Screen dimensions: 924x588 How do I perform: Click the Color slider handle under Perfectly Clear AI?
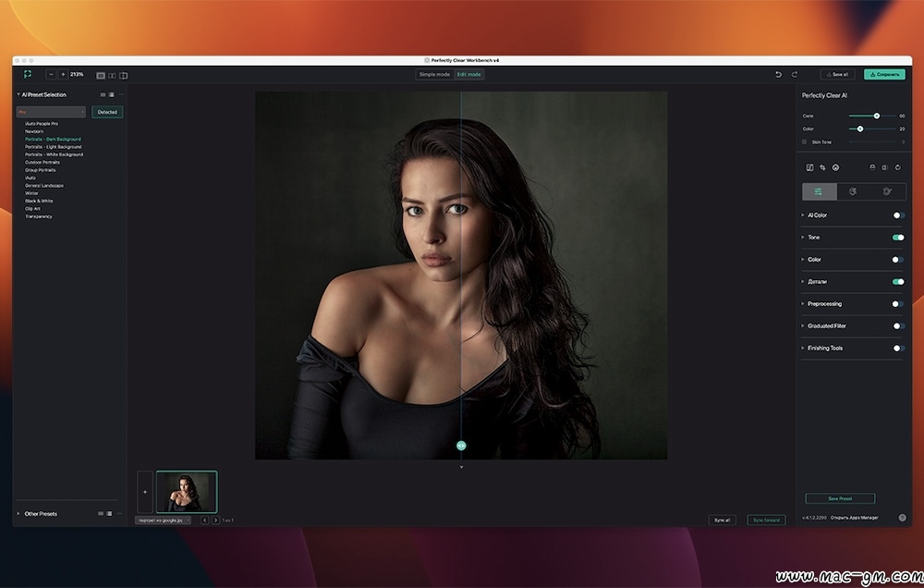[x=859, y=129]
